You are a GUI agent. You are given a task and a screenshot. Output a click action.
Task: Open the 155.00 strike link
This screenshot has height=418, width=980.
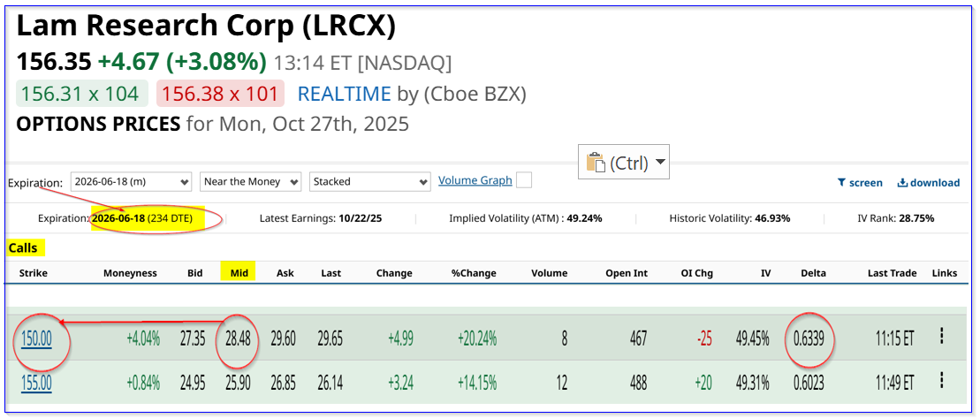[x=35, y=383]
